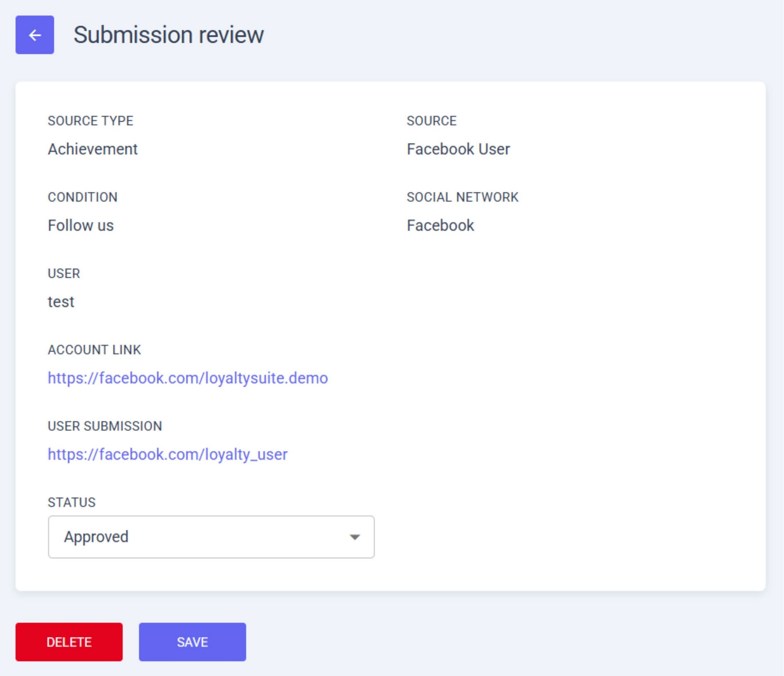Image resolution: width=784 pixels, height=676 pixels.
Task: Click the Achievement source type value
Action: click(93, 149)
